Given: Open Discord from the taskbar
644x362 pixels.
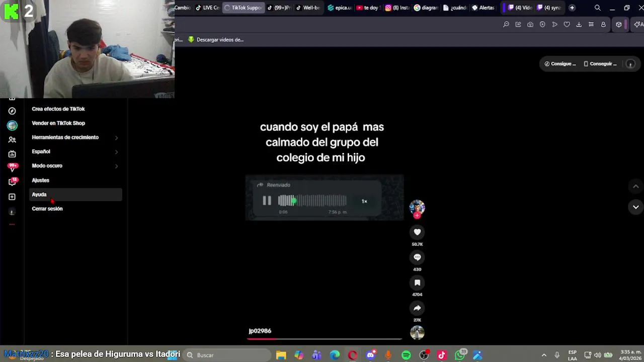Looking at the screenshot, I should pos(371,355).
